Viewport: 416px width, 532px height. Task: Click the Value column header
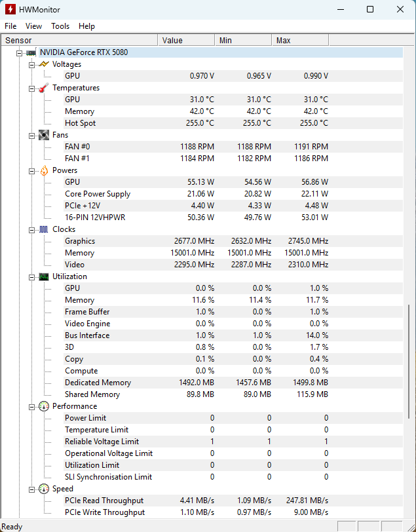point(186,41)
